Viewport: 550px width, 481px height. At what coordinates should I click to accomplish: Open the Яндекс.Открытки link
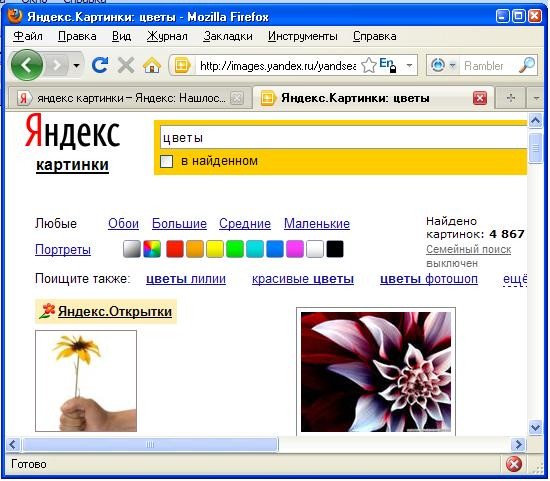point(115,311)
